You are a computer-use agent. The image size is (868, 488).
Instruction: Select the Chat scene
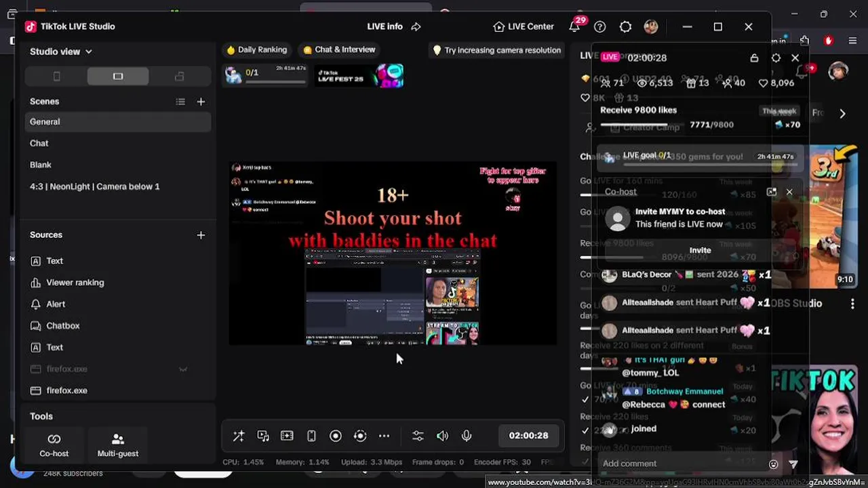point(118,143)
